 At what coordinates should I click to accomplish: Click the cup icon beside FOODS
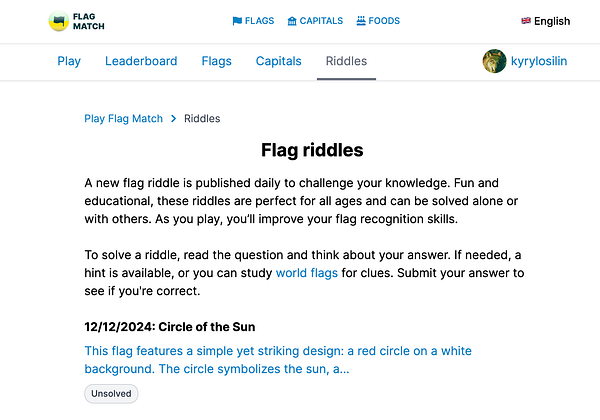tap(361, 21)
